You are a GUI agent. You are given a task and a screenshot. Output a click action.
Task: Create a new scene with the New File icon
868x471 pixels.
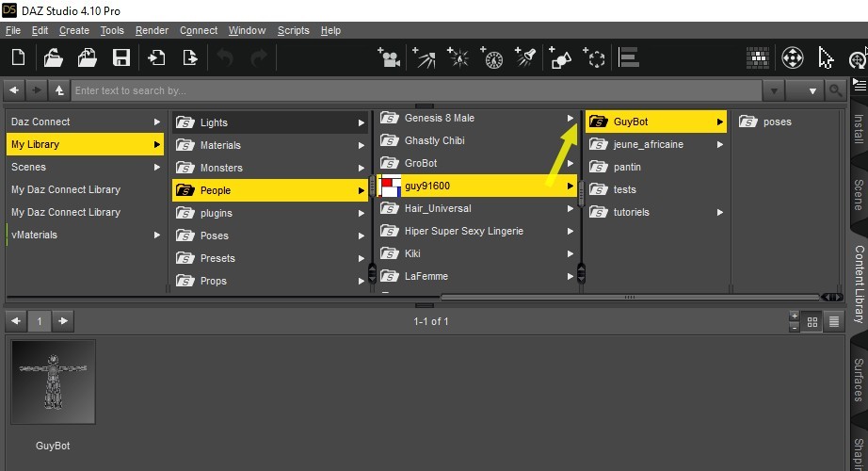(x=18, y=57)
